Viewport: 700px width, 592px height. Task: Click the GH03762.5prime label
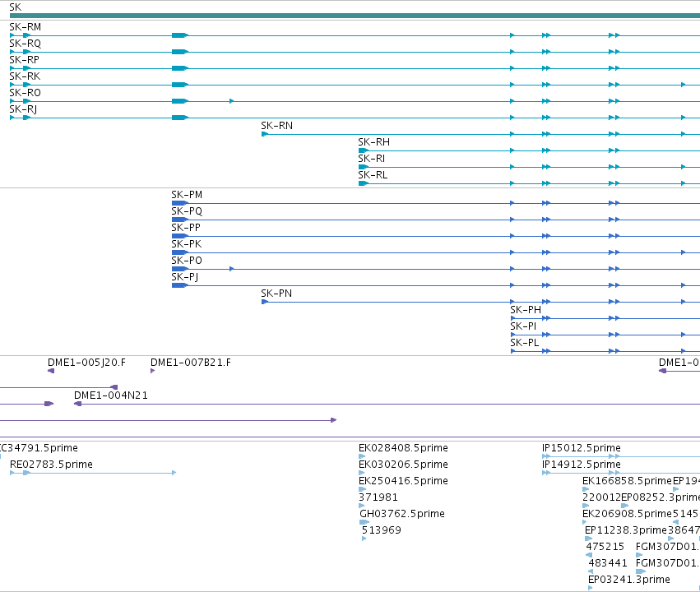pos(402,514)
